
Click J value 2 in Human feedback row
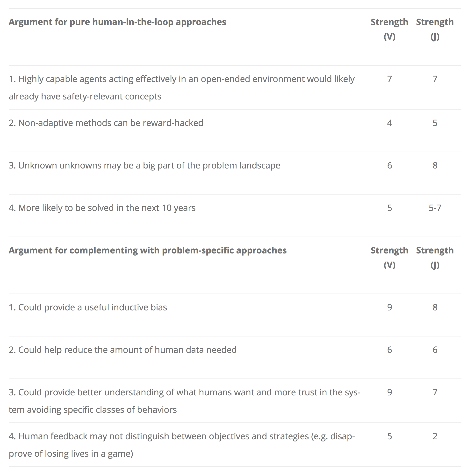coord(435,436)
